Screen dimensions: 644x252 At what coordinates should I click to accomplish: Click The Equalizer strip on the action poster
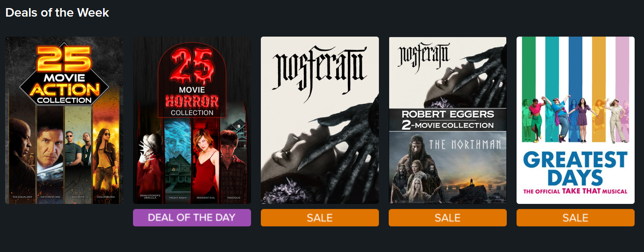22,157
